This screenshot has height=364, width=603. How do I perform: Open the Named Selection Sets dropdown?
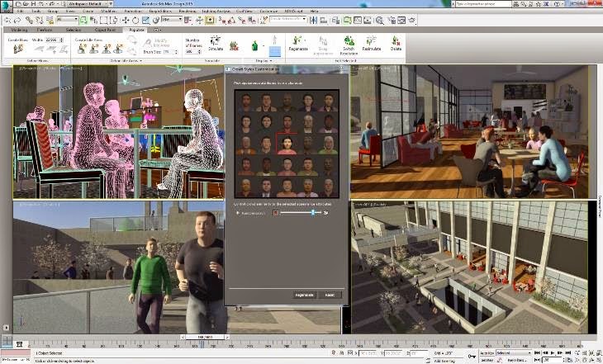pos(287,19)
